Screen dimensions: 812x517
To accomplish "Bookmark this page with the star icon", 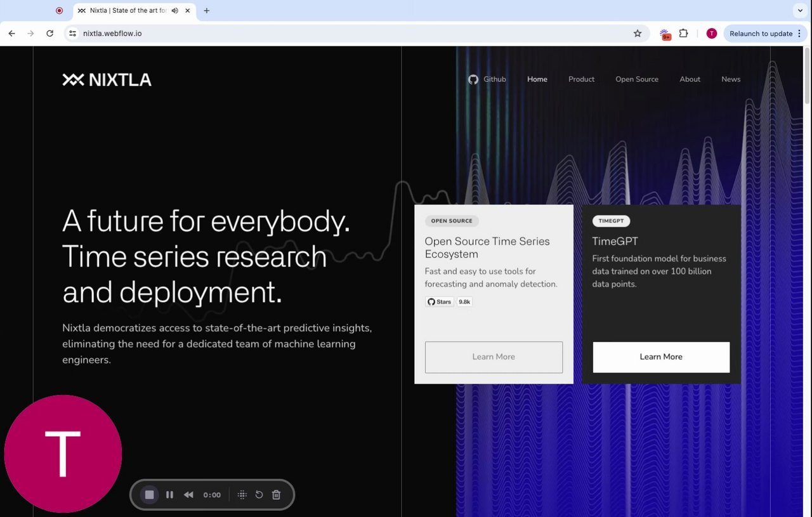I will click(x=638, y=34).
